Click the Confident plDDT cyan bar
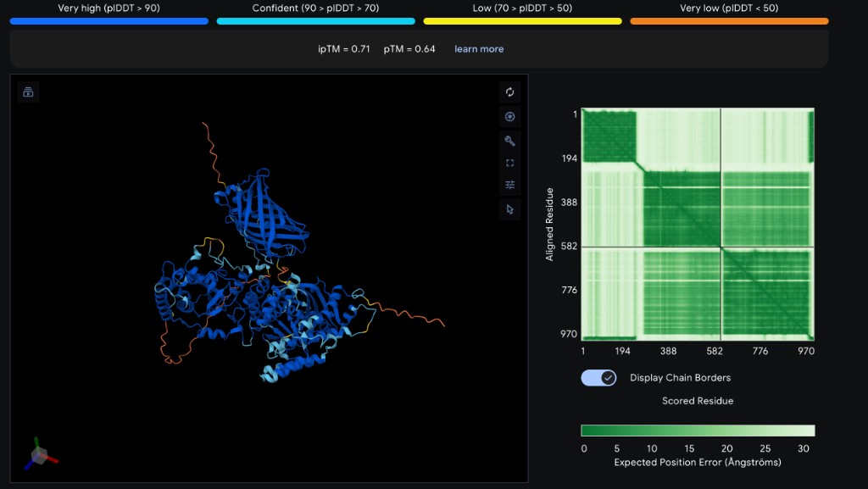Viewport: 868px width, 489px height. click(315, 21)
